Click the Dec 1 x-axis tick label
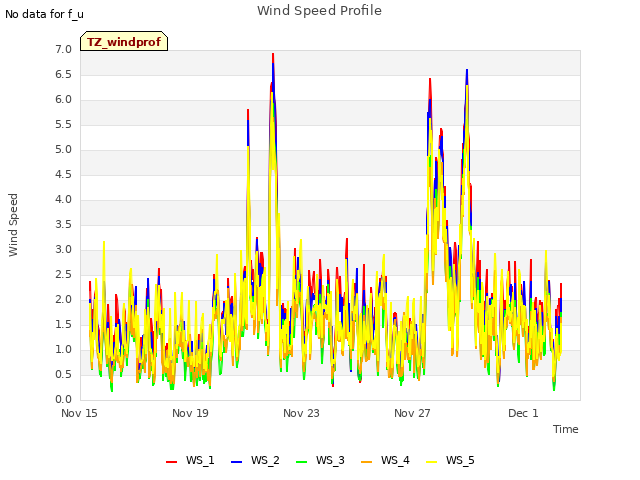Image resolution: width=640 pixels, height=480 pixels. click(x=523, y=413)
